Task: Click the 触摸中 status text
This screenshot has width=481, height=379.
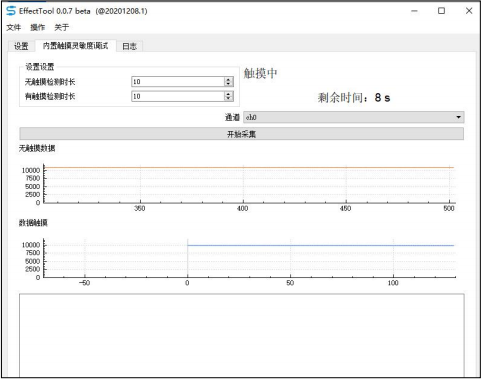Action: 260,73
